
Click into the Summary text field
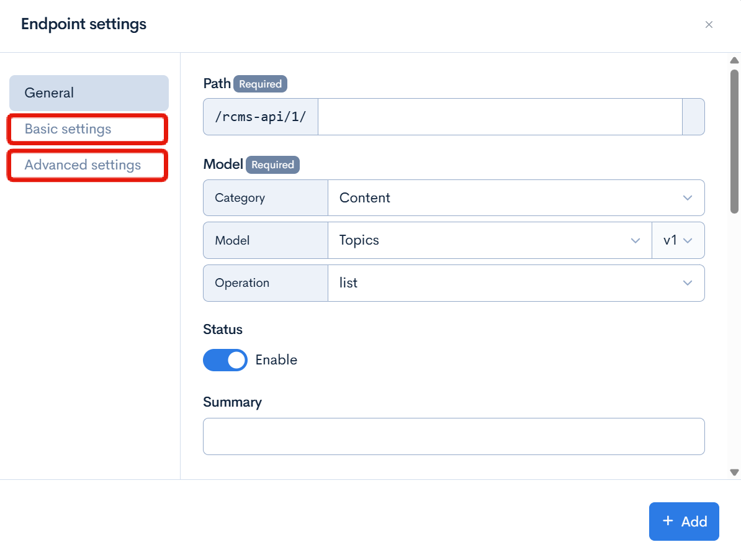453,436
